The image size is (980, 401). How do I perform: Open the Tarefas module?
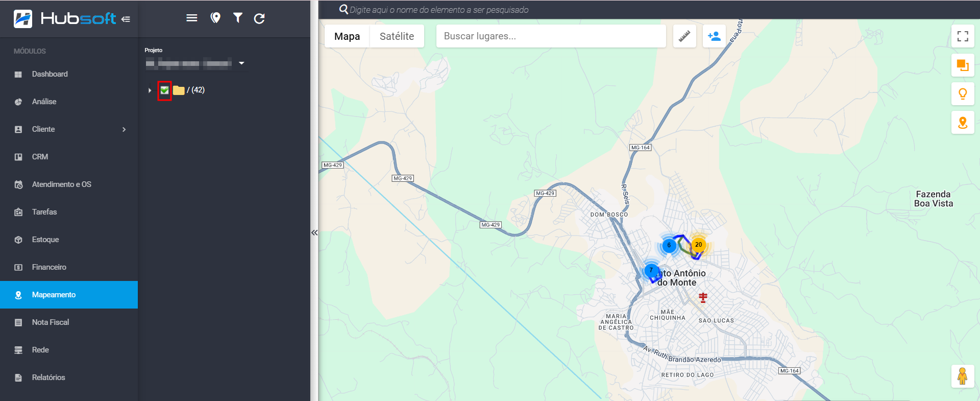[x=69, y=212]
